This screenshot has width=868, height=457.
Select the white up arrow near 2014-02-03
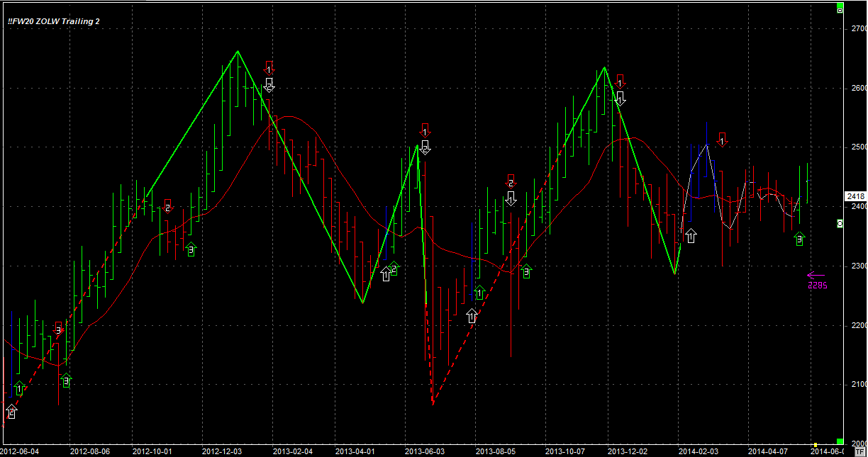[x=691, y=235]
